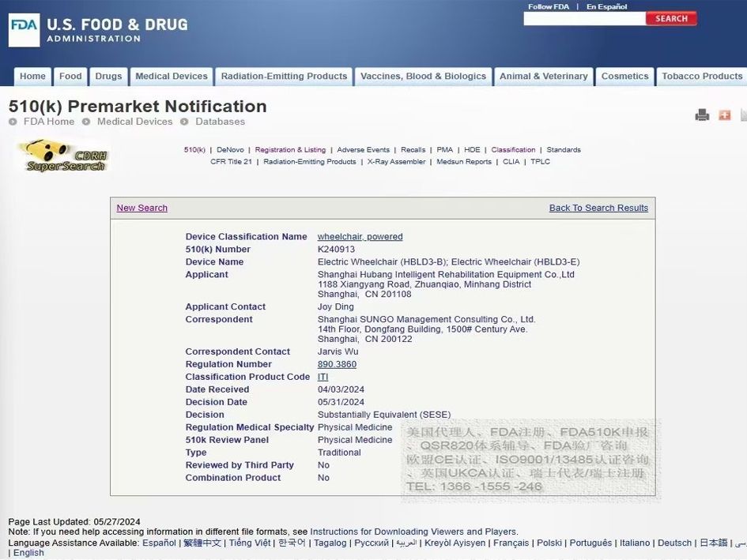747x560 pixels.
Task: Click the FDA logo
Action: (25, 30)
